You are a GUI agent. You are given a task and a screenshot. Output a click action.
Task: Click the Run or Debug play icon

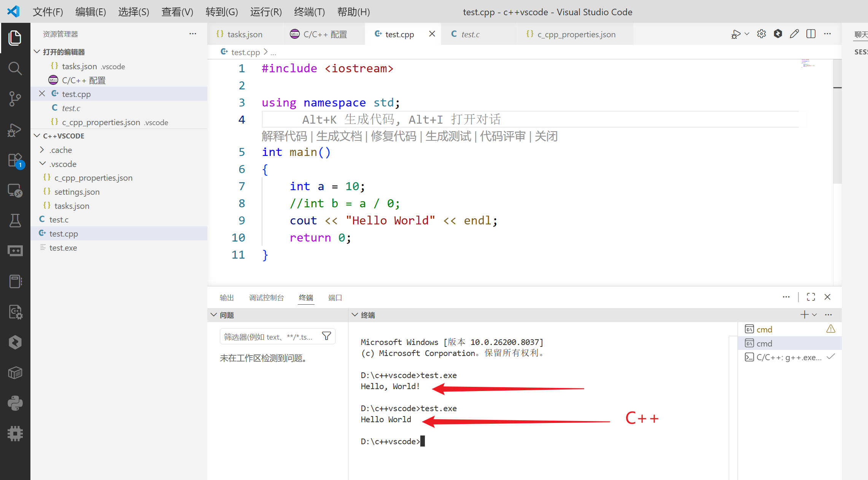click(x=736, y=34)
